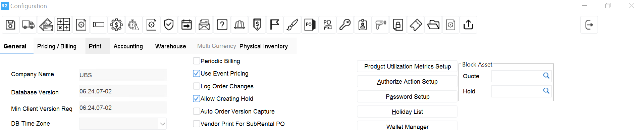Enable the Periodic Billing checkbox
Image resolution: width=644 pixels, height=130 pixels.
tap(197, 61)
